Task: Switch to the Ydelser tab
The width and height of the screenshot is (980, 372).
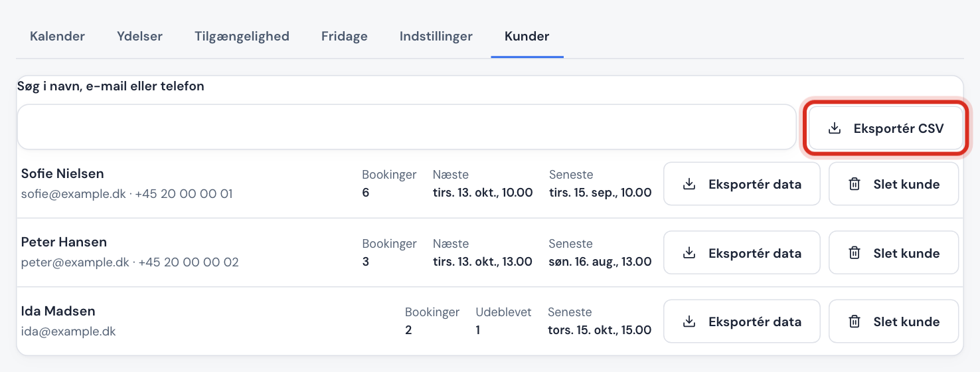Action: click(139, 36)
